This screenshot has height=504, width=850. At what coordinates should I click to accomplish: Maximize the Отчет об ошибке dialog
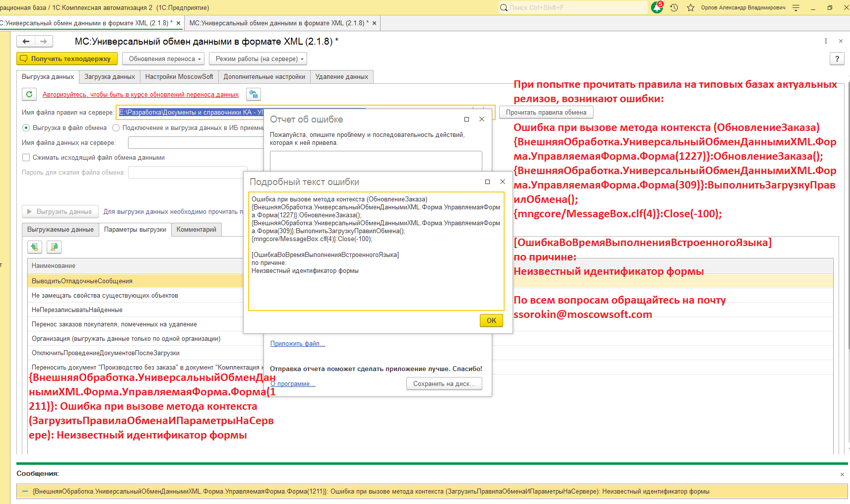click(466, 120)
